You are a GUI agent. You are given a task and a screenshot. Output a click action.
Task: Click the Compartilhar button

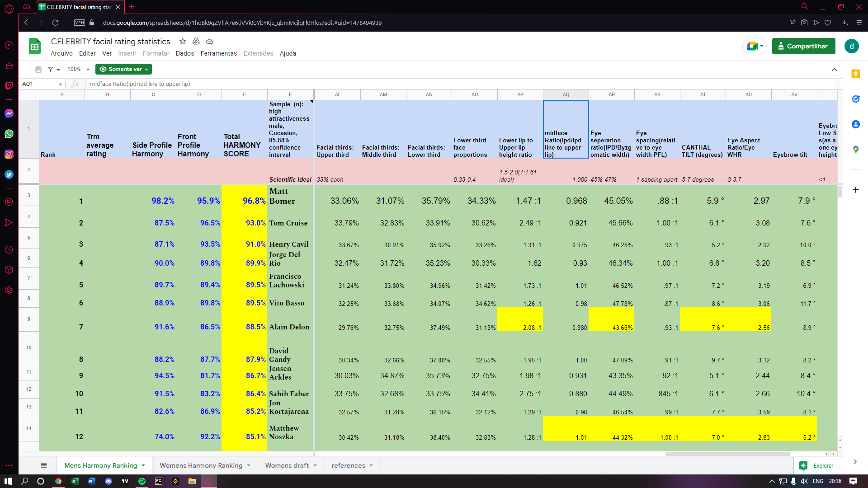[803, 46]
